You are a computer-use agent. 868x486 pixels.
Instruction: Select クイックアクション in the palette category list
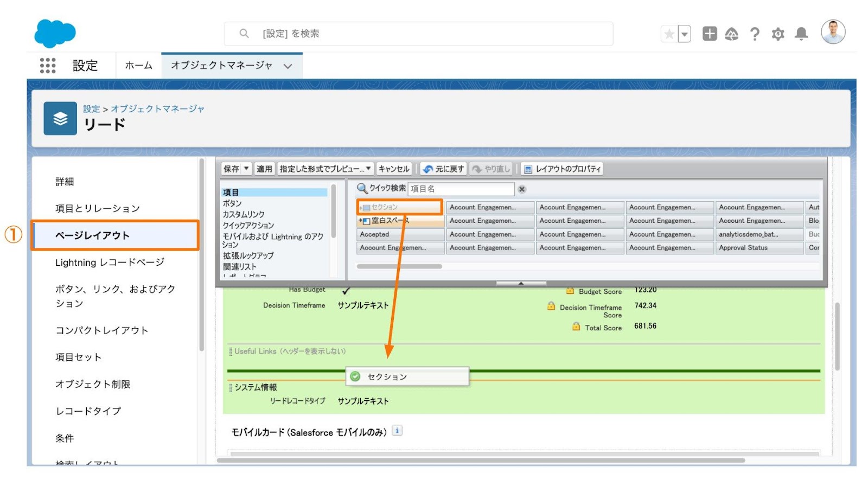click(x=248, y=225)
